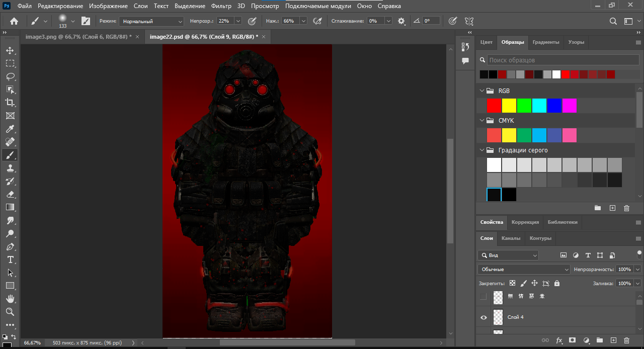Open the flow 66% slider dropdown
The height and width of the screenshot is (349, 644).
tap(303, 21)
